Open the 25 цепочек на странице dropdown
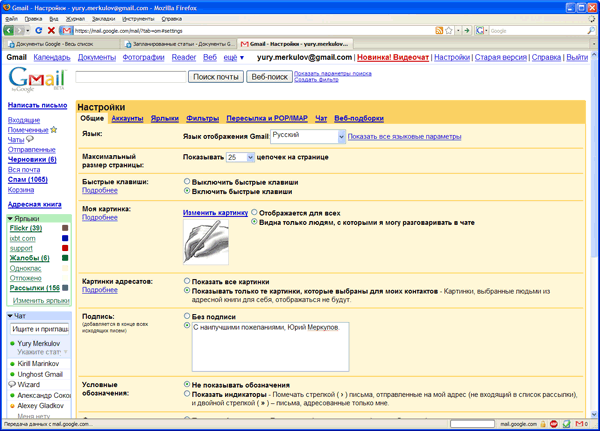This screenshot has height=431, width=600. [x=240, y=157]
